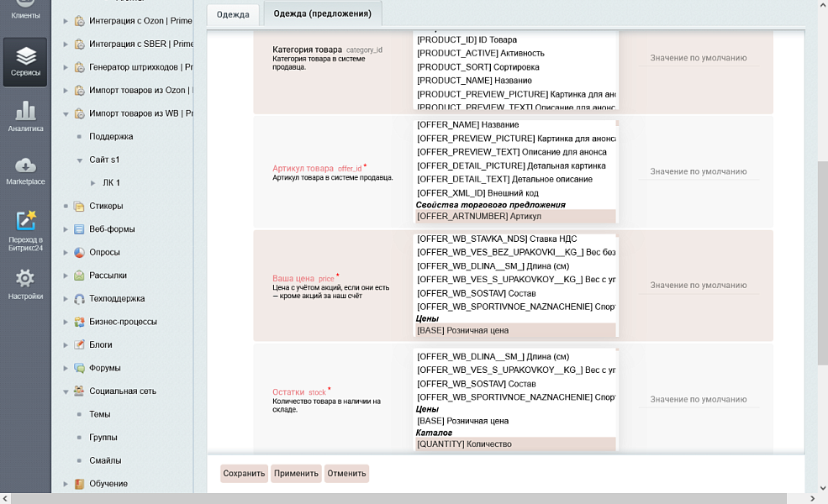Open the Сервисы section in sidebar

pos(25,61)
